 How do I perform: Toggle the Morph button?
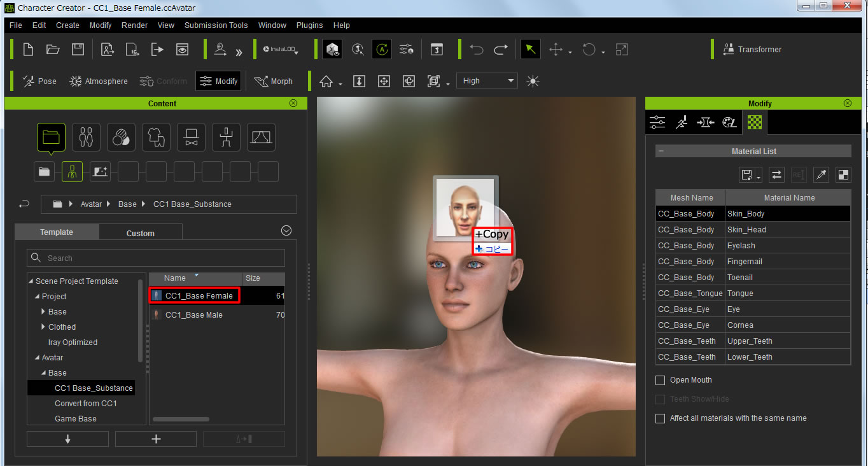pyautogui.click(x=273, y=81)
